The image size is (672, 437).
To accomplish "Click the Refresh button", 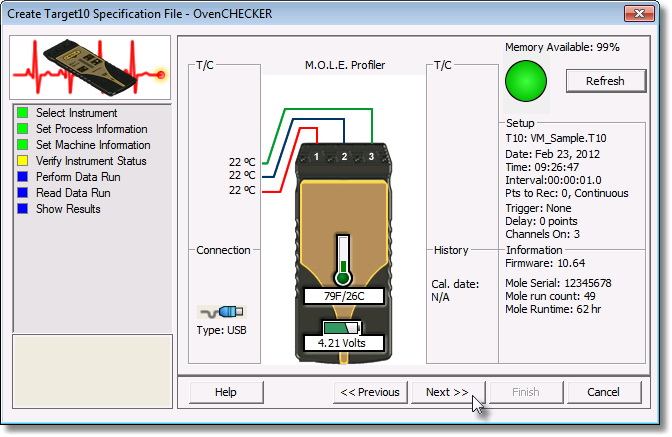I will [x=606, y=81].
